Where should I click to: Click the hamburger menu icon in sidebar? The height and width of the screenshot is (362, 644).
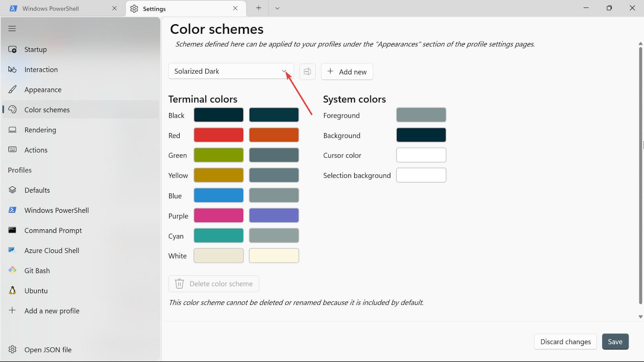tap(12, 29)
